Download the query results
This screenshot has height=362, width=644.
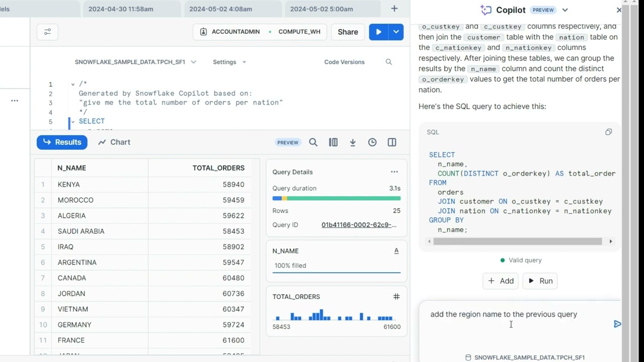tap(353, 142)
